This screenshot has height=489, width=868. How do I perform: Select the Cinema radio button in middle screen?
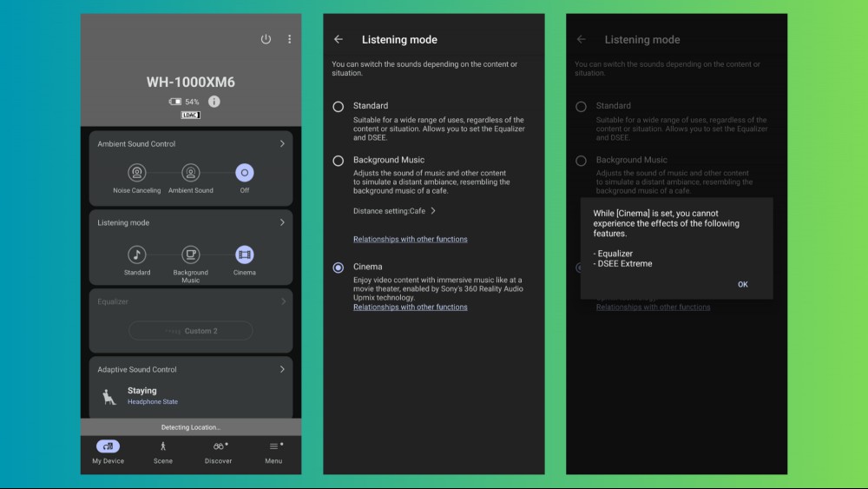point(338,268)
